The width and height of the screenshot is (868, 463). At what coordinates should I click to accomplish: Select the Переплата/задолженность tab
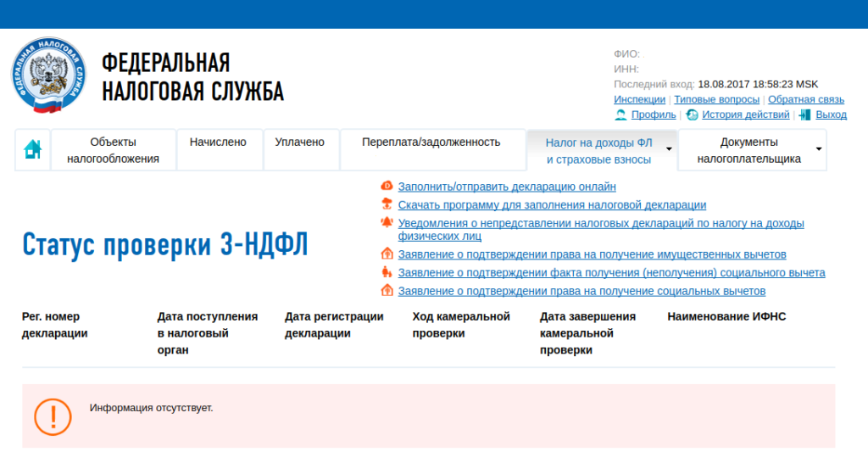[x=431, y=142]
